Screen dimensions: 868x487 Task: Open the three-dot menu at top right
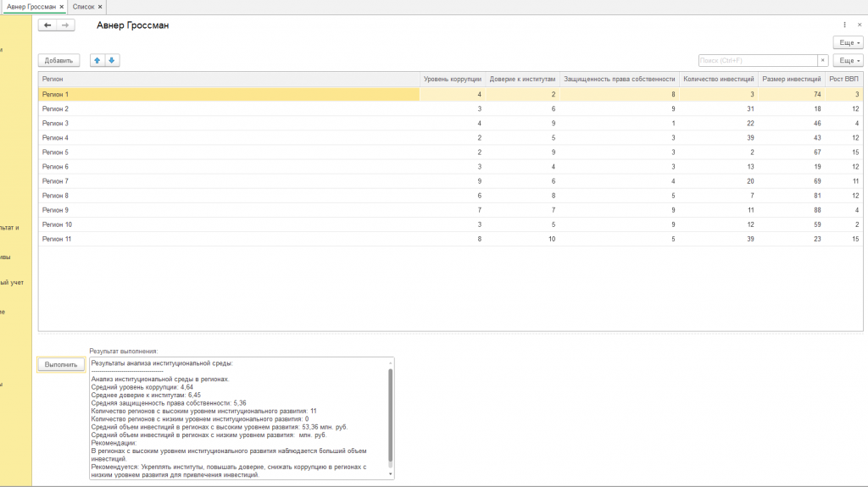(845, 25)
